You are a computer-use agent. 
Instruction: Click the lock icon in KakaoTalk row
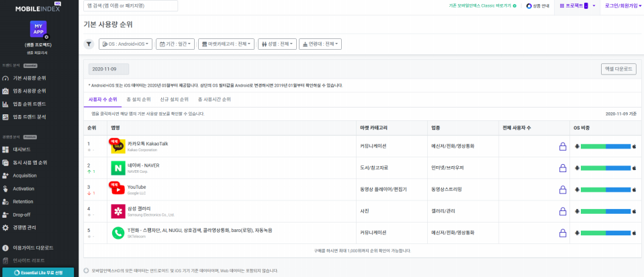tap(563, 147)
